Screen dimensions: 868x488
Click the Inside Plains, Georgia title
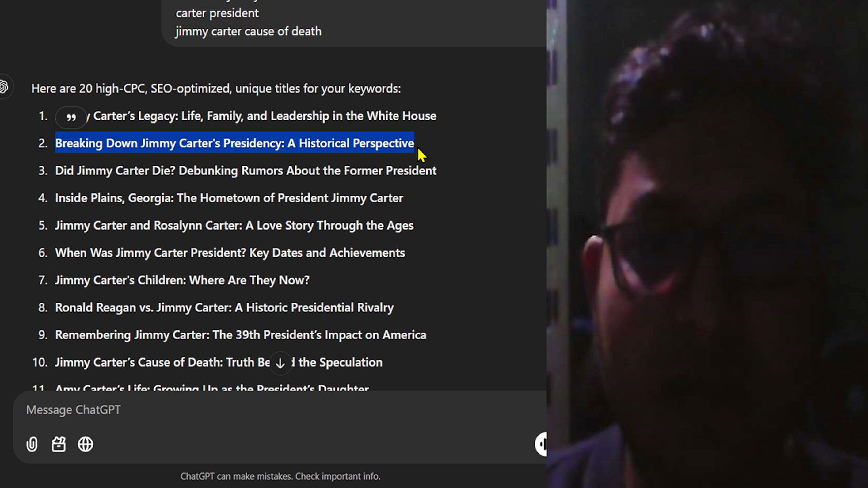[229, 198]
